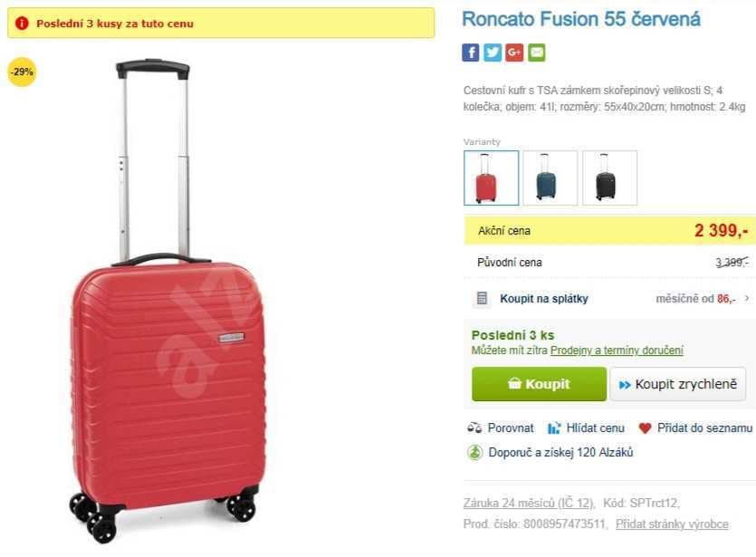Click the heart icon for Přidat do seznamu
Screen dimensions: 756x557
(x=645, y=428)
